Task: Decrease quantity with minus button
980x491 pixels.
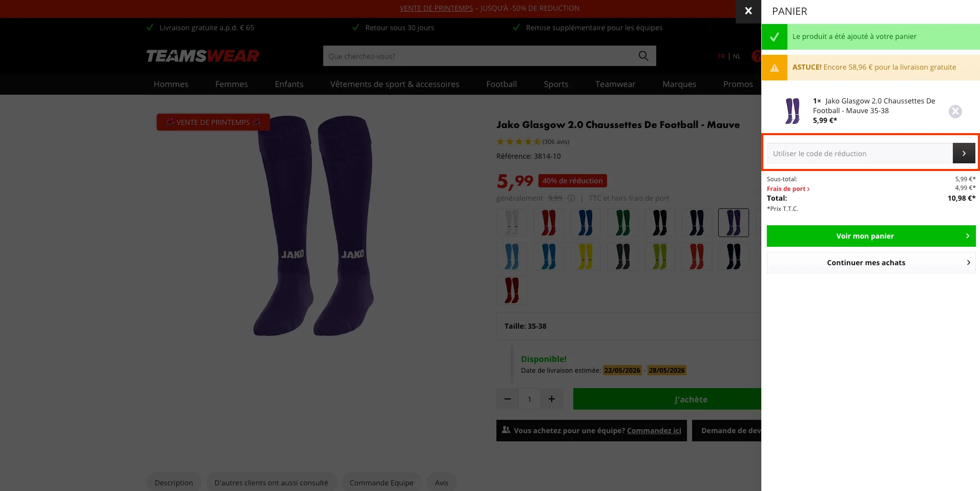Action: click(x=507, y=399)
